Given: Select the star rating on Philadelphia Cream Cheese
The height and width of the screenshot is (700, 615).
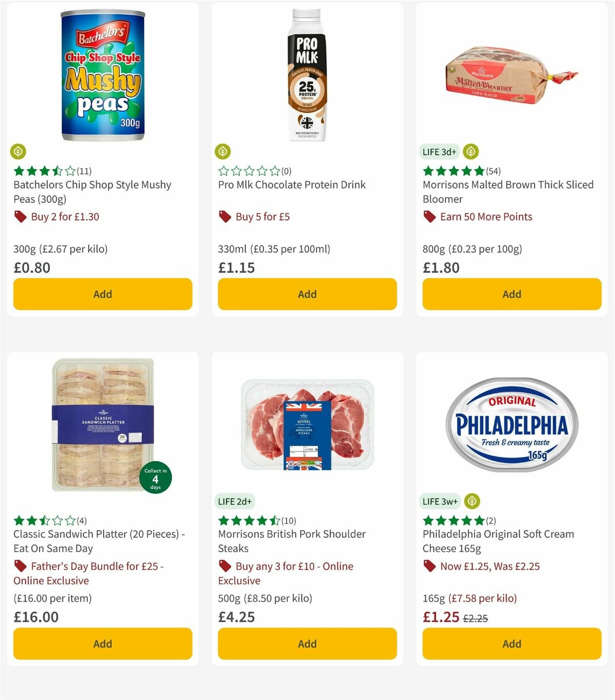Looking at the screenshot, I should [450, 520].
